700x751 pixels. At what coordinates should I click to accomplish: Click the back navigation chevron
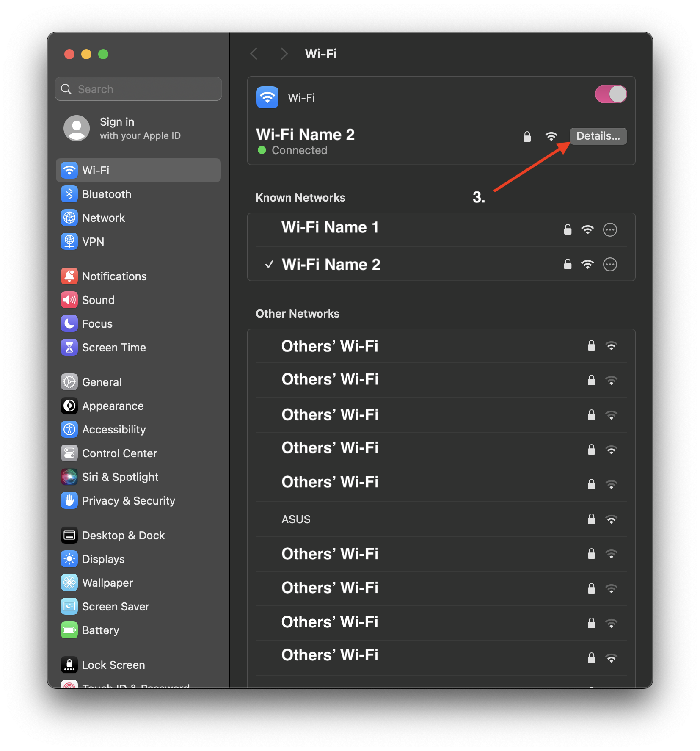[254, 54]
